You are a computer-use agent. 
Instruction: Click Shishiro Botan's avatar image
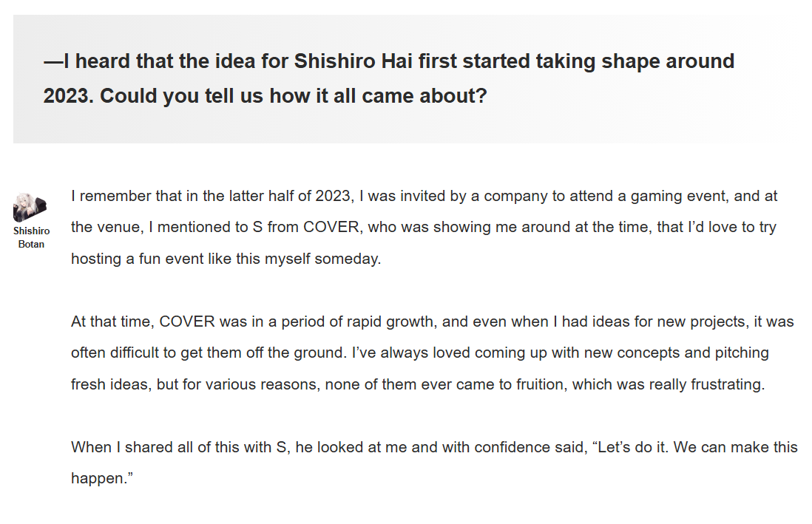pyautogui.click(x=30, y=208)
